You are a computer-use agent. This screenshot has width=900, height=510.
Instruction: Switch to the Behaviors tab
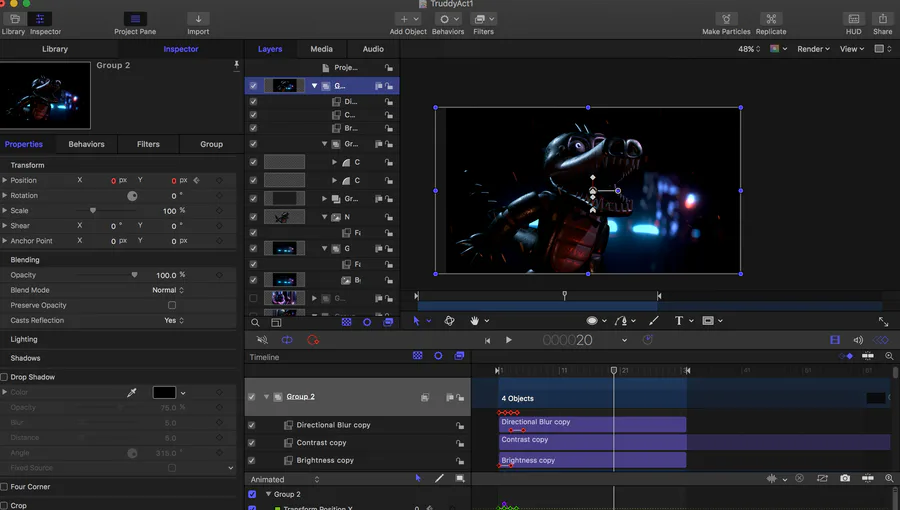(86, 144)
